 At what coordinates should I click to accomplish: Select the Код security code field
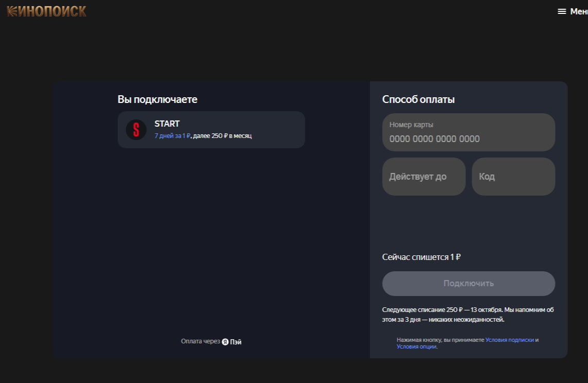[513, 177]
